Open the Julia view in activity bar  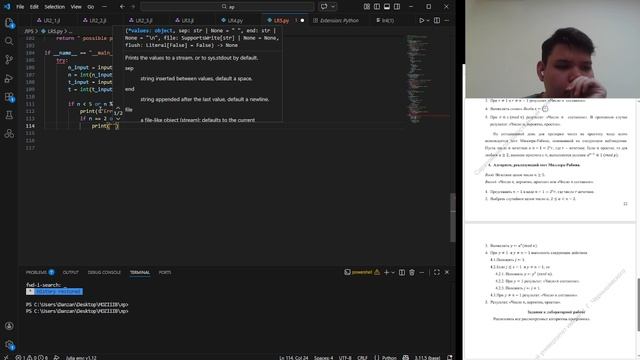pyautogui.click(x=9, y=133)
